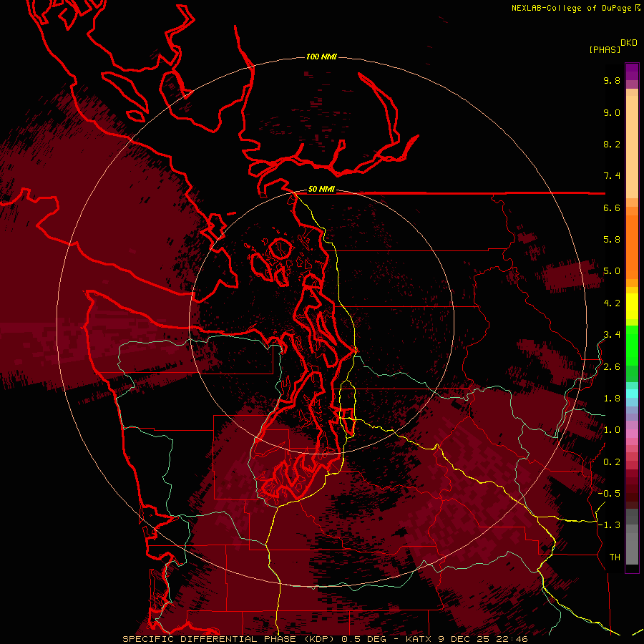Click the 100 NMI range ring label
Screen dimensions: 644x644
point(321,57)
